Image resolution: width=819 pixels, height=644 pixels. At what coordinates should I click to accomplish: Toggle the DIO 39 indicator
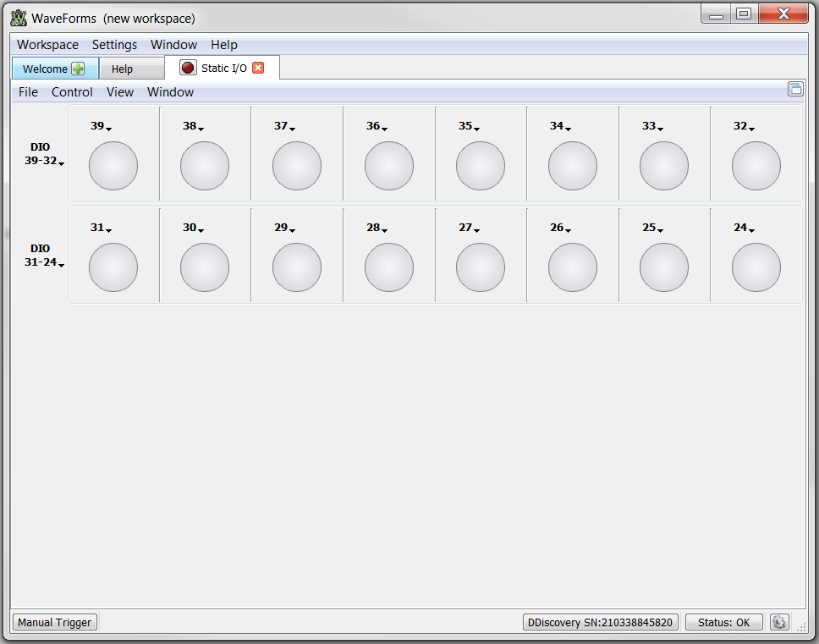113,166
